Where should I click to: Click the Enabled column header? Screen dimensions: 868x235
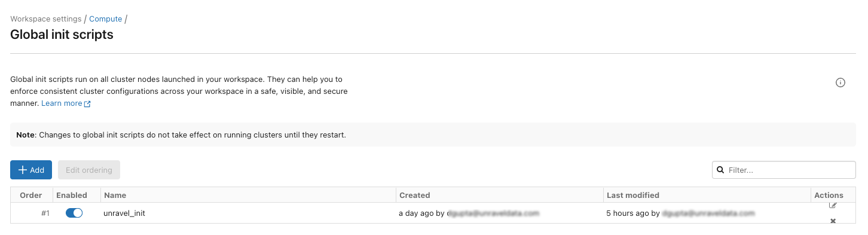click(x=71, y=195)
